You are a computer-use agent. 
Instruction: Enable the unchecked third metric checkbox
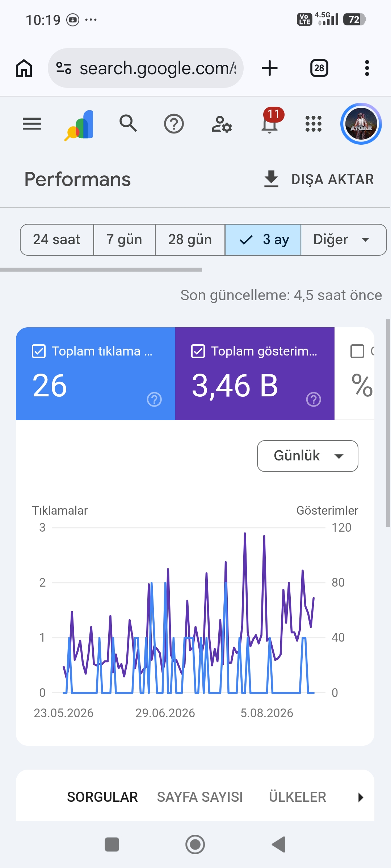(x=357, y=351)
